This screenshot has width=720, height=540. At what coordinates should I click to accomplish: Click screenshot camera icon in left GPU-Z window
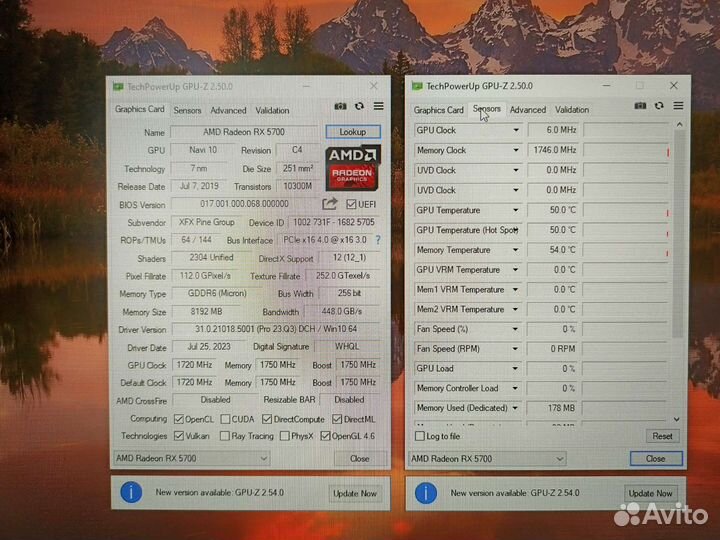340,106
